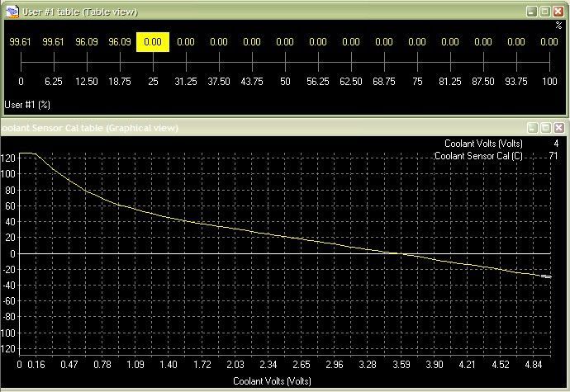The image size is (570, 392).
Task: Minimize the User #1 table window
Action: point(530,12)
